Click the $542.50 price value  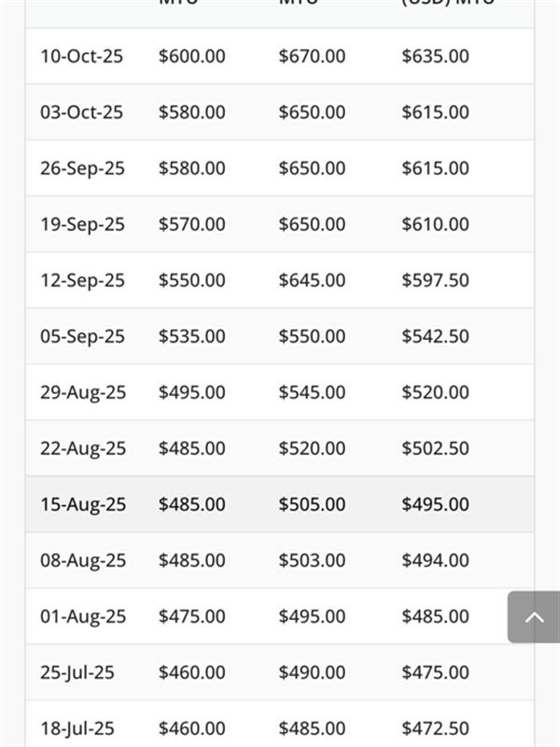[x=435, y=336]
